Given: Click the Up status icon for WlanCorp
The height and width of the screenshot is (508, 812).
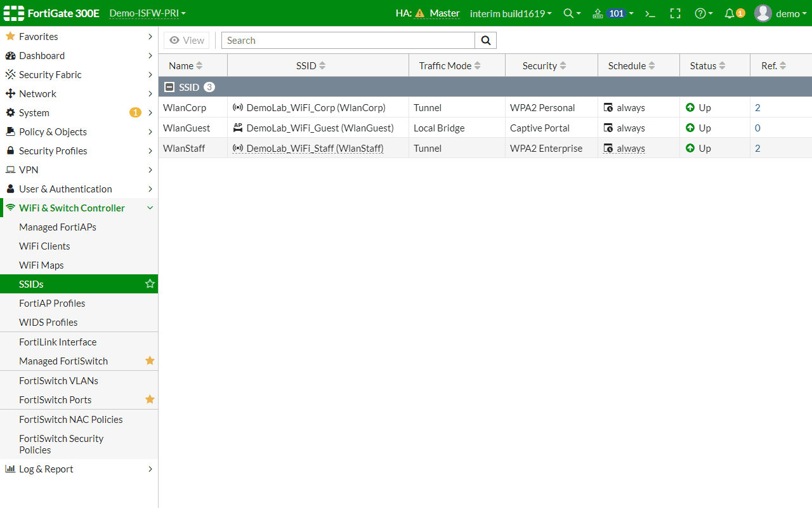Looking at the screenshot, I should (x=690, y=108).
